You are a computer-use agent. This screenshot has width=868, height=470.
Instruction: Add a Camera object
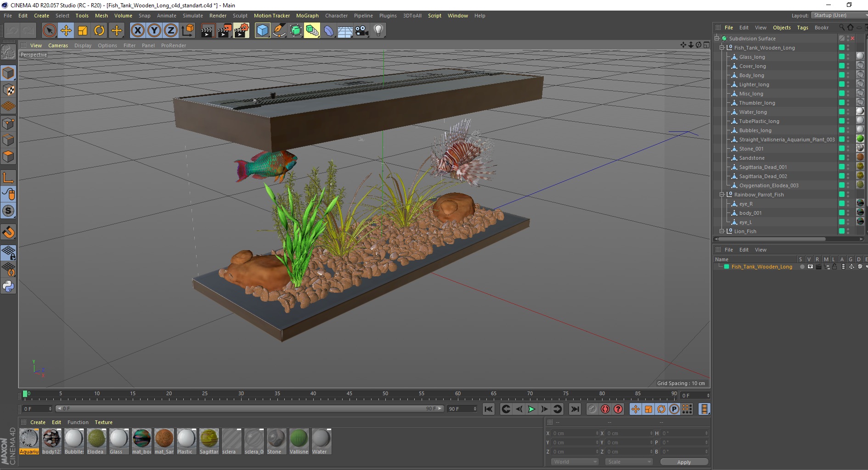click(x=361, y=31)
